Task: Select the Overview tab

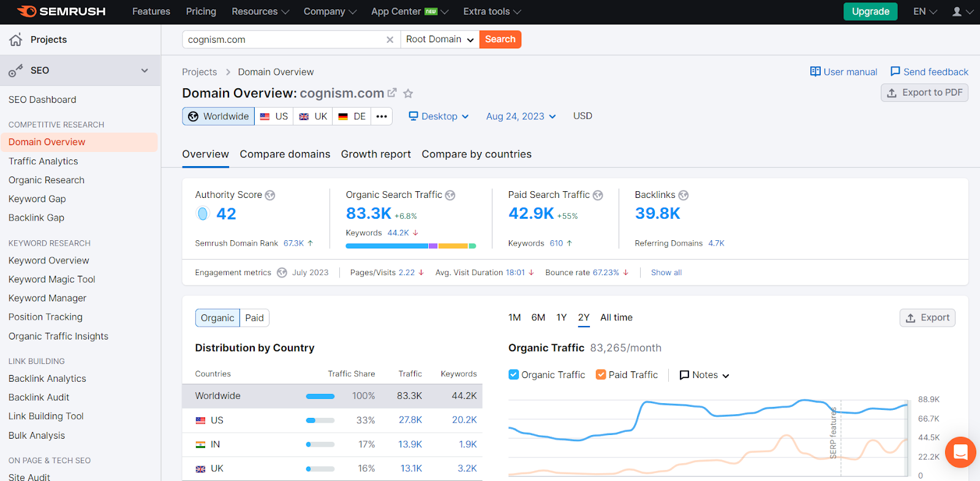Action: click(205, 154)
